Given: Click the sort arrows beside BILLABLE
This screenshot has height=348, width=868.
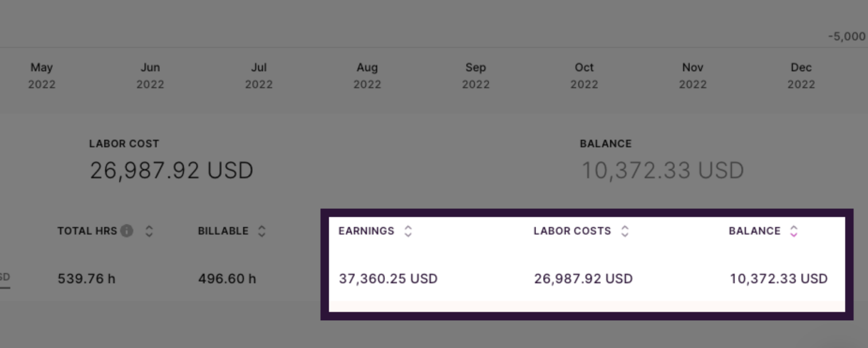Looking at the screenshot, I should pyautogui.click(x=260, y=231).
